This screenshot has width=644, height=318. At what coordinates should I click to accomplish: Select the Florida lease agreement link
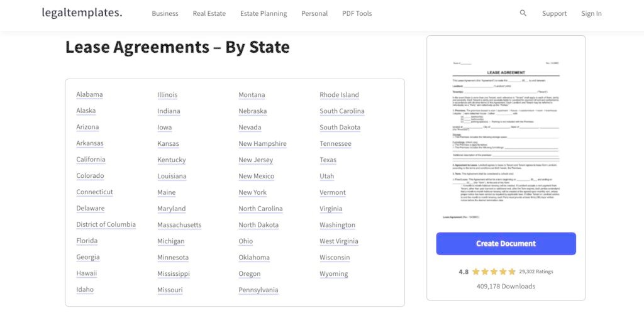coord(87,241)
